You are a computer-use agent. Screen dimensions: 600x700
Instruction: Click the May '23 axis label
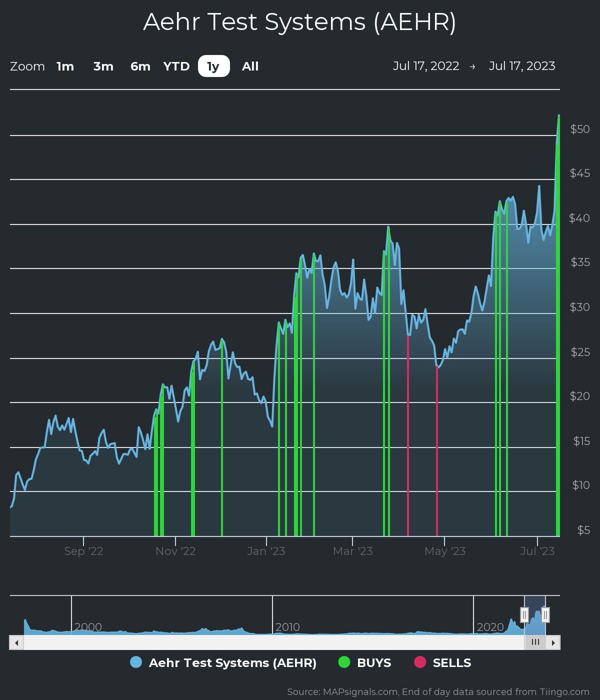point(445,551)
